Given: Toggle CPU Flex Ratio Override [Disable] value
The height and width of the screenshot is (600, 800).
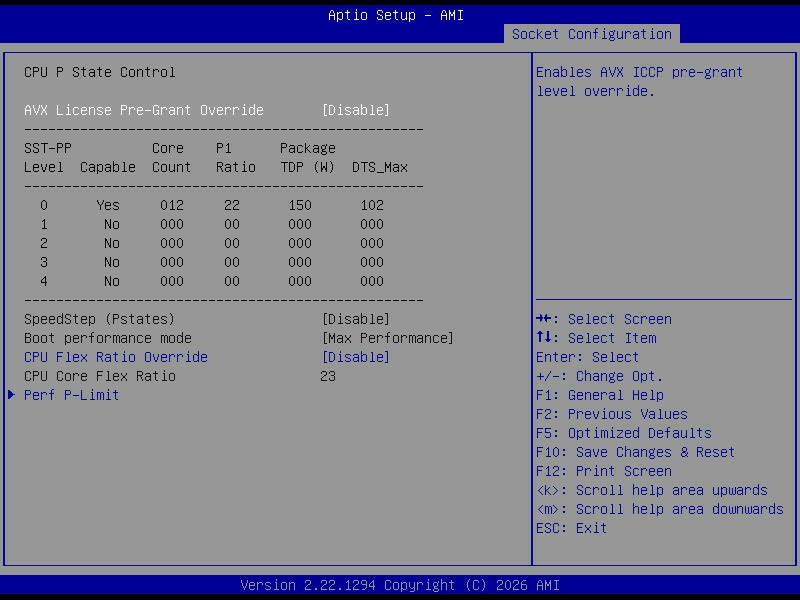Looking at the screenshot, I should tap(356, 357).
